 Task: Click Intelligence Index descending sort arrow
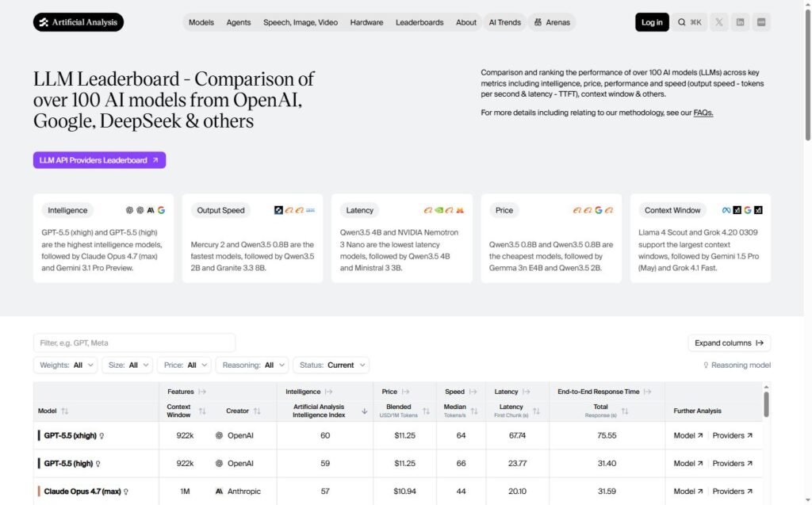pos(365,411)
